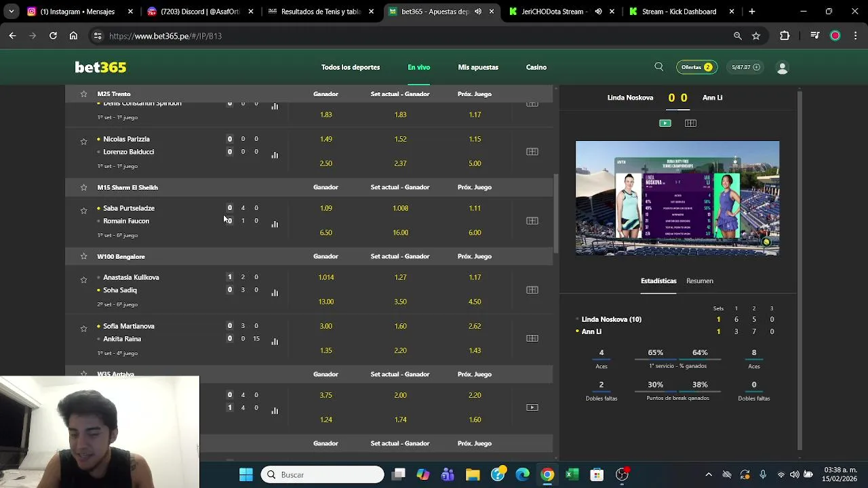
Task: Open stats chart for Anastasia Kulikova match
Action: [275, 293]
